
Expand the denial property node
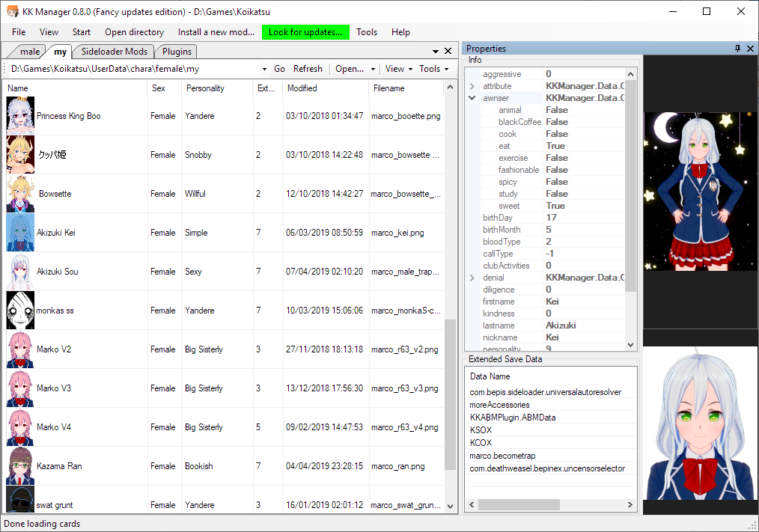[472, 278]
